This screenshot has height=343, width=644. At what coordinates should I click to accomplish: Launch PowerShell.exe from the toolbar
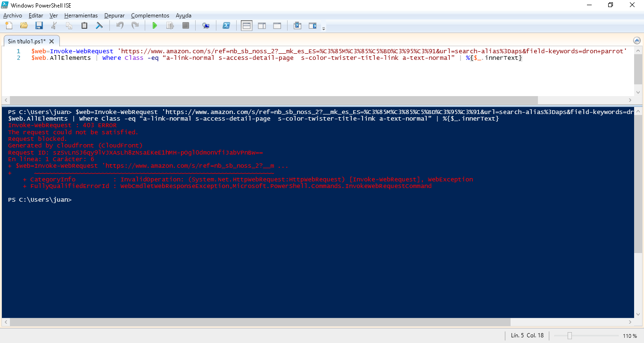point(226,25)
